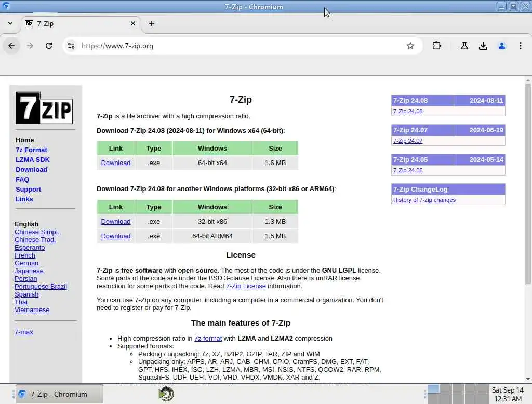Switch language to Thai

coord(21,302)
